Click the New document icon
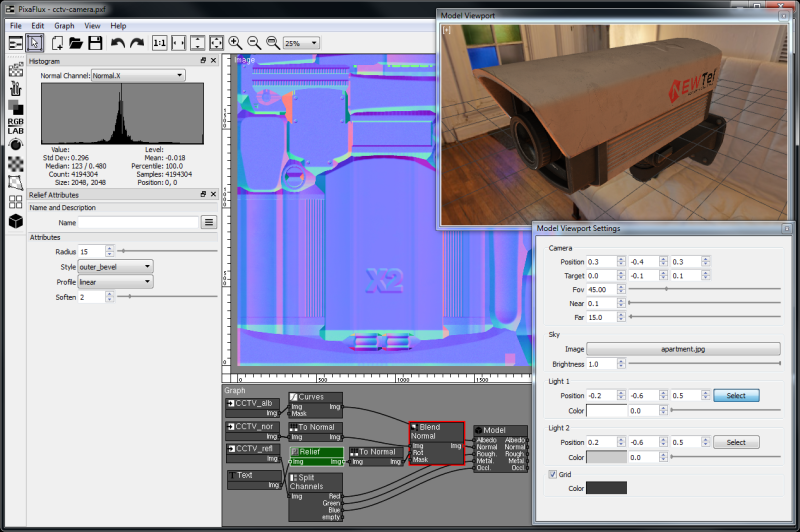This screenshot has width=800, height=532. (x=57, y=43)
